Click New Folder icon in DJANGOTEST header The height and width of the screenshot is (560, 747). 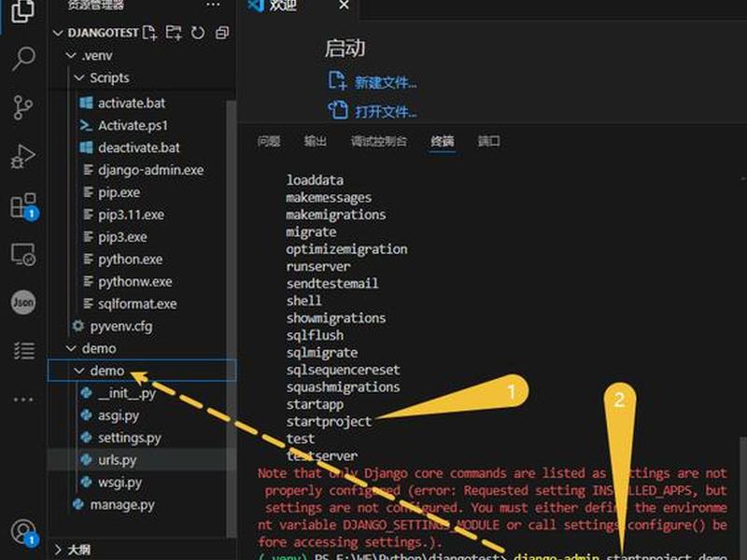click(174, 33)
